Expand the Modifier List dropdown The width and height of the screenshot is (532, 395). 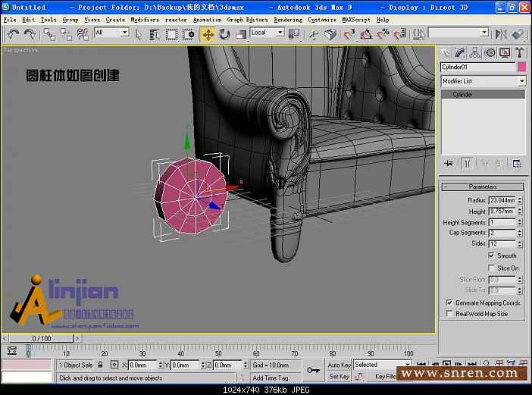tap(483, 81)
